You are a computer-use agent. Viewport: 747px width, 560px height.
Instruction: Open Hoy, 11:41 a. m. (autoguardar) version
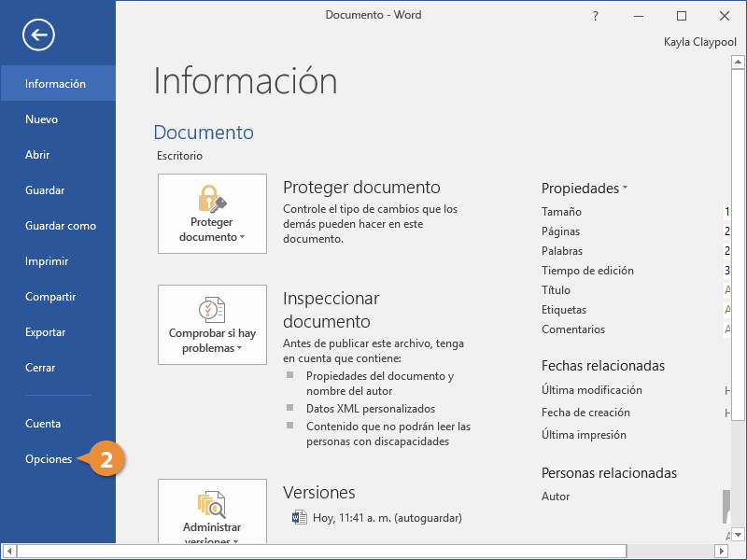(x=387, y=517)
